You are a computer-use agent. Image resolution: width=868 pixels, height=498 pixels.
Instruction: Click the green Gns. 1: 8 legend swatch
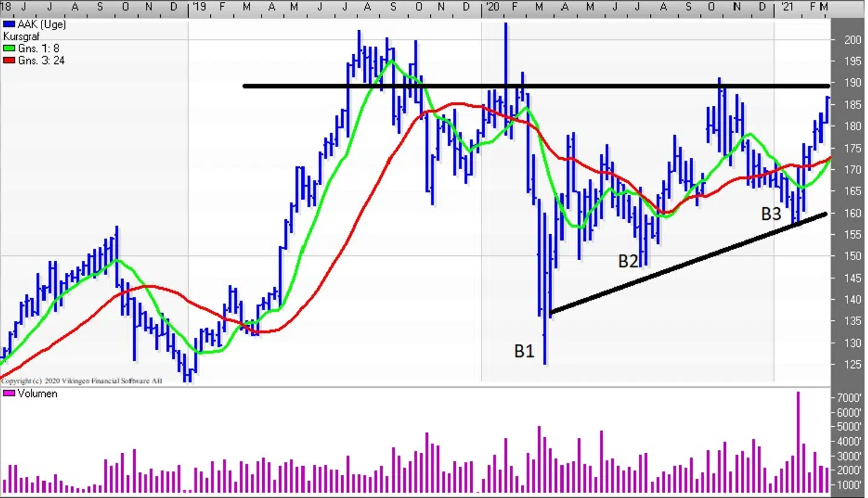[8, 49]
